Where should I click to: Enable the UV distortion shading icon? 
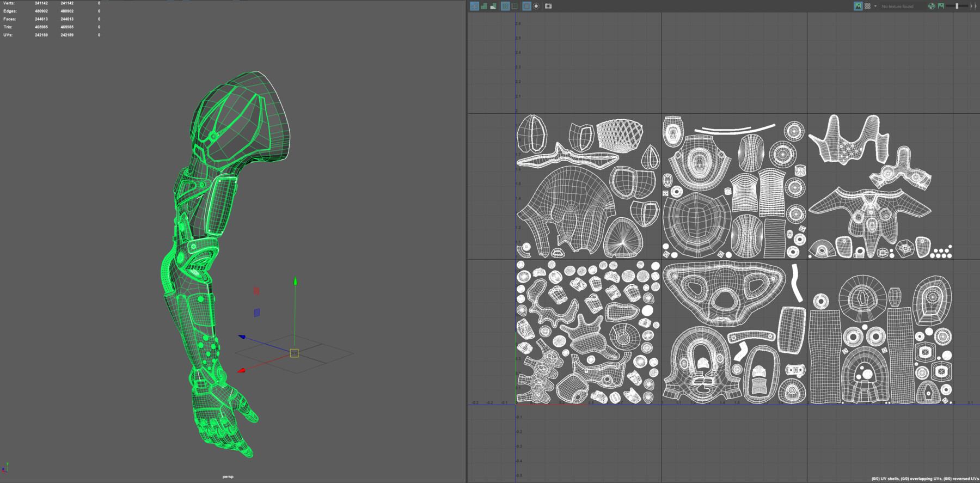click(x=493, y=6)
